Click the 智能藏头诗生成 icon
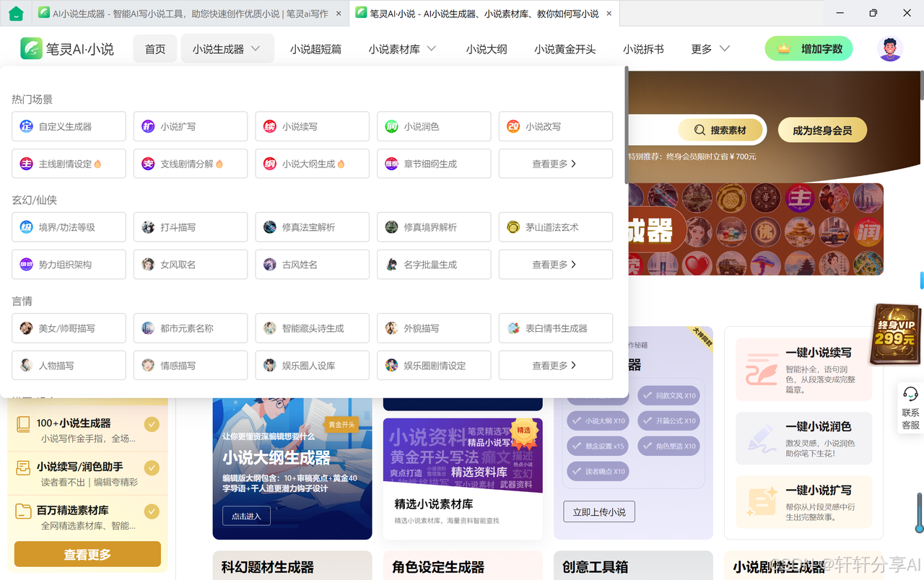924x580 pixels. (270, 328)
